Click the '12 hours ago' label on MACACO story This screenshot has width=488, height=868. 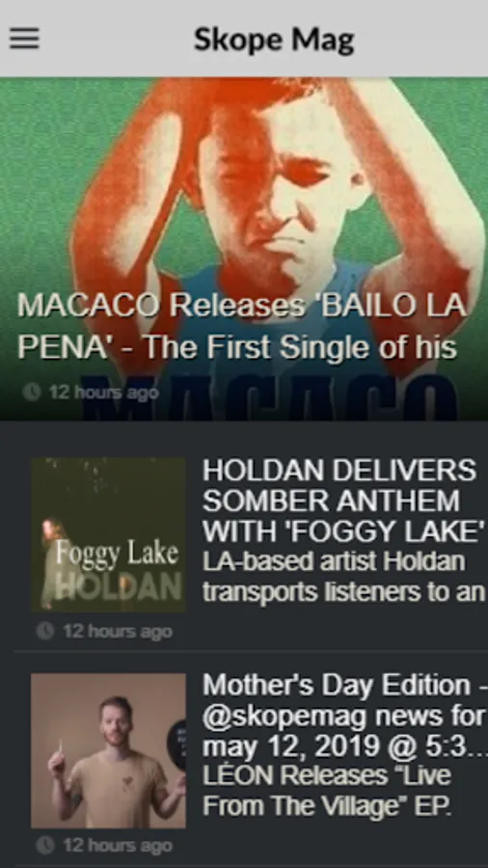[x=103, y=393]
